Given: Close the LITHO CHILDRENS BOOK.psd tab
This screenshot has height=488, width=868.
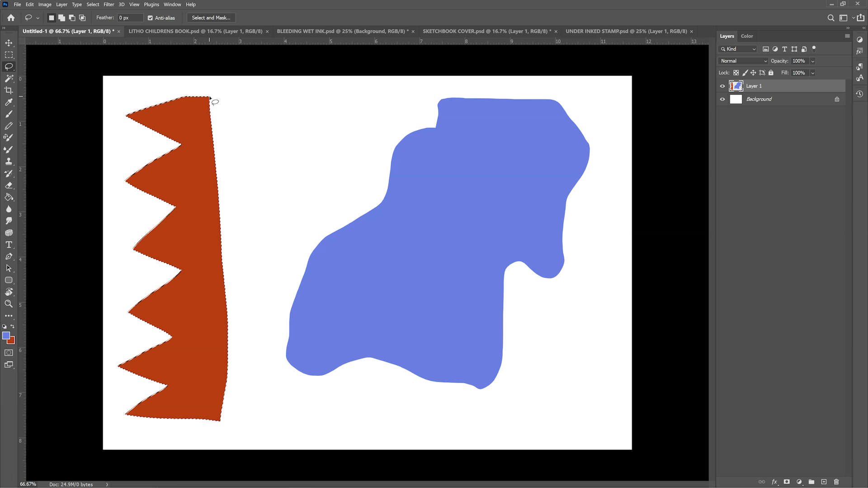Looking at the screenshot, I should click(267, 32).
